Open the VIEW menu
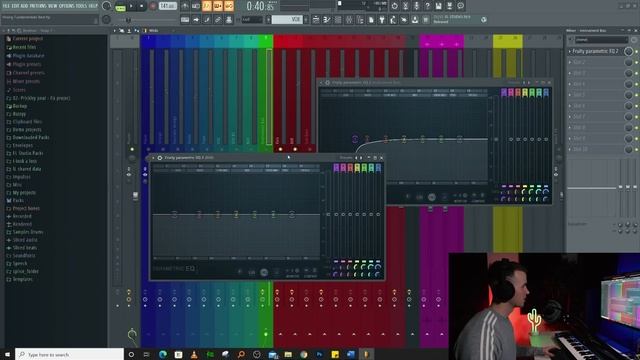The image size is (640, 360). (53, 6)
